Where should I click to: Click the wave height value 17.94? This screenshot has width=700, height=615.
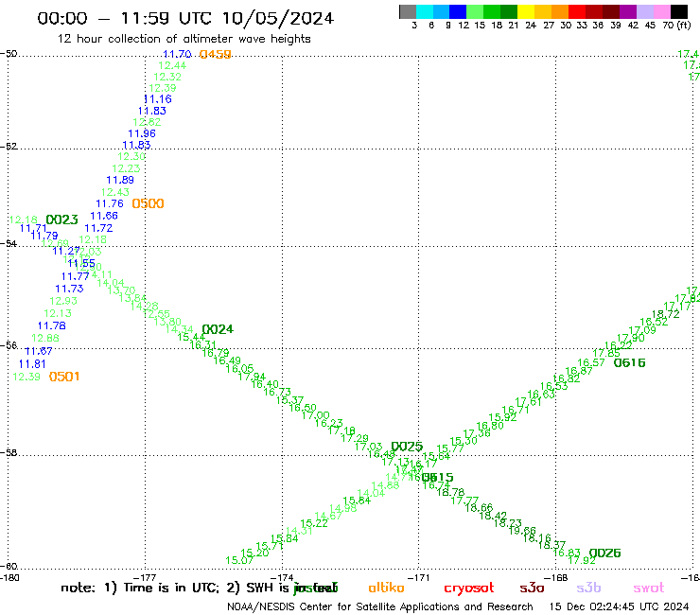(x=252, y=377)
